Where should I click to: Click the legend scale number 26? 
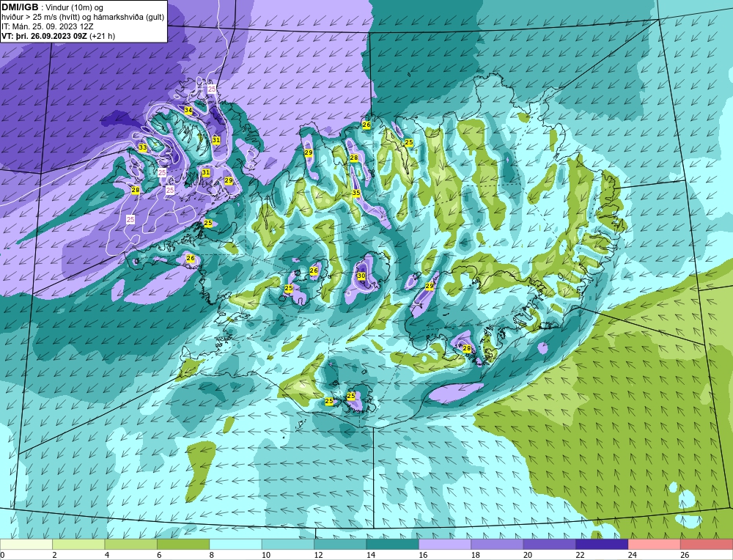(685, 555)
